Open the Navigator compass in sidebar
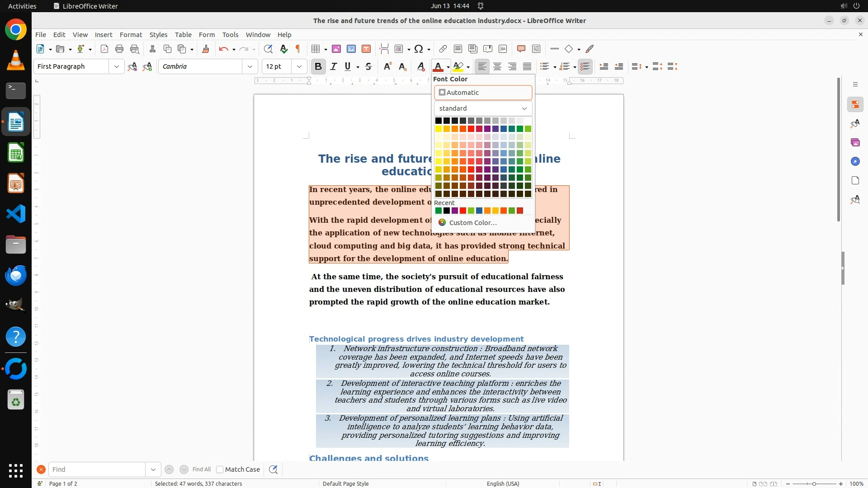The width and height of the screenshot is (868, 488). pyautogui.click(x=855, y=161)
